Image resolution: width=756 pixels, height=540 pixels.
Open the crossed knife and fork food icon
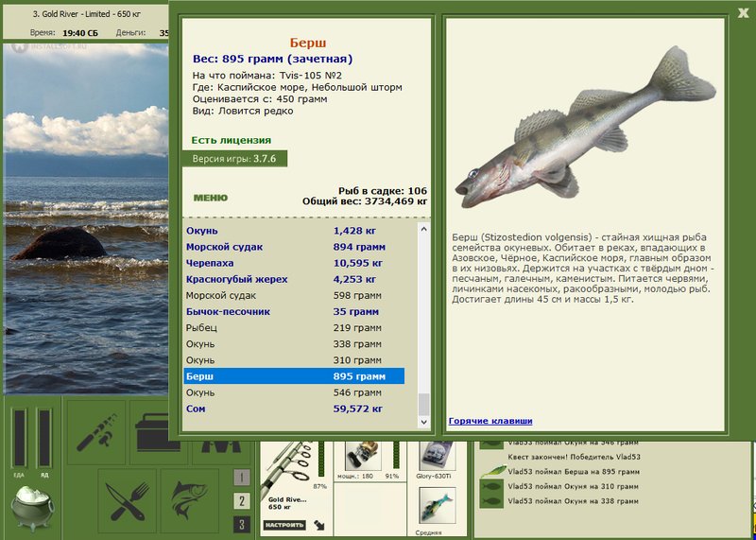point(128,499)
